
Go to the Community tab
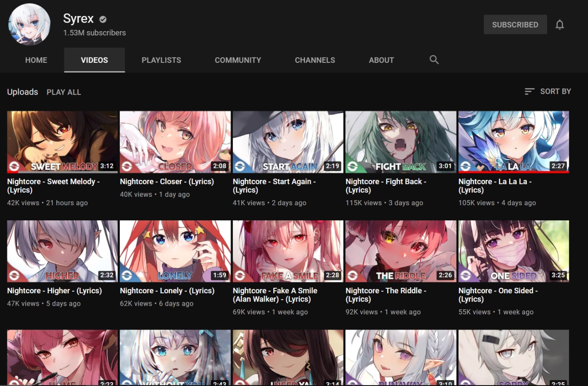tap(238, 60)
